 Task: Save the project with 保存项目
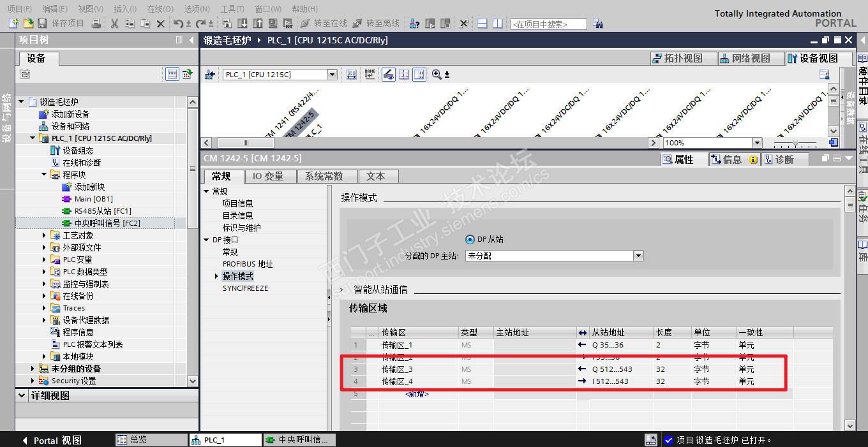point(61,23)
